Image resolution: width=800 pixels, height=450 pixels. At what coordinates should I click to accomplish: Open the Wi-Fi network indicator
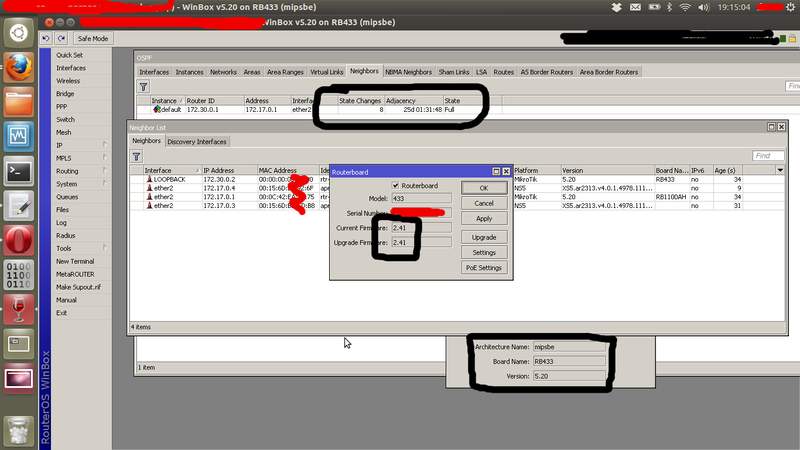click(x=685, y=7)
